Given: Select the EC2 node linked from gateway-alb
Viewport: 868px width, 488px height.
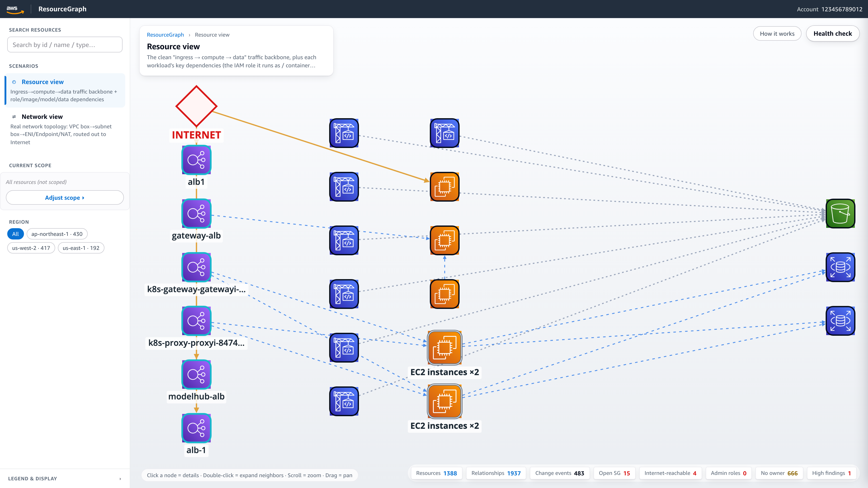Looking at the screenshot, I should pyautogui.click(x=444, y=240).
